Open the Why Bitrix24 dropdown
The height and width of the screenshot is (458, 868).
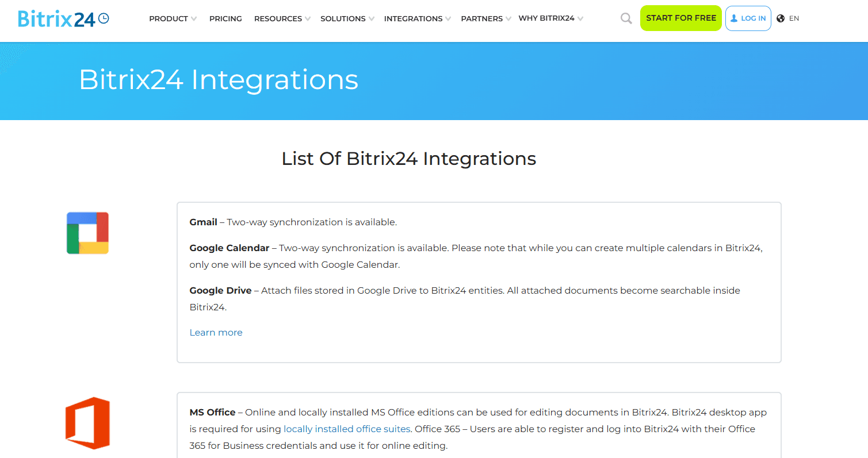point(550,18)
